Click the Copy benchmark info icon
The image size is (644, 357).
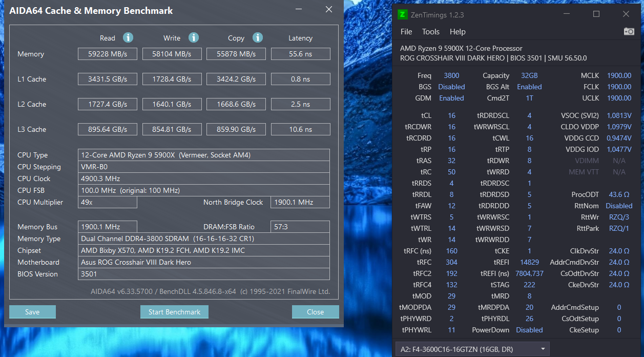point(258,37)
